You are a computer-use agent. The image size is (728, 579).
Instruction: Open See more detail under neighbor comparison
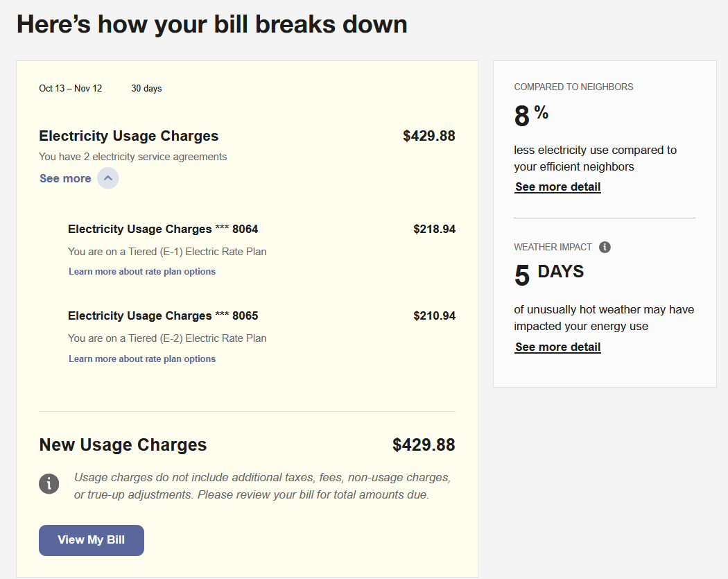point(557,187)
